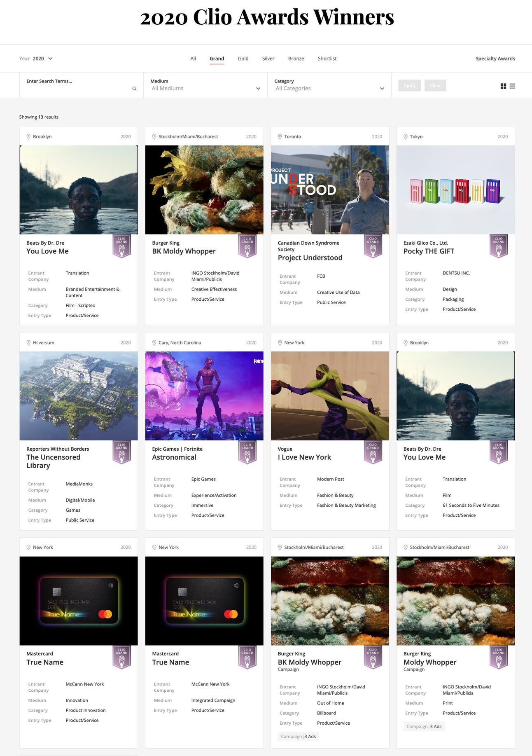Show the Bronze winners tab
The image size is (532, 756).
296,59
